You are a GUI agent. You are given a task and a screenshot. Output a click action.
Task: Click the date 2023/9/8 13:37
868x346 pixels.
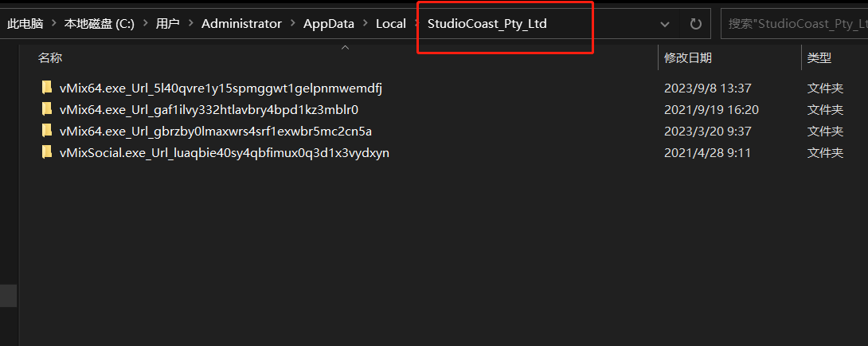[707, 88]
